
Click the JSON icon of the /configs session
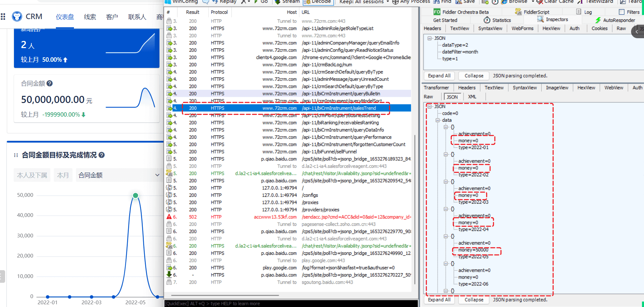click(169, 195)
